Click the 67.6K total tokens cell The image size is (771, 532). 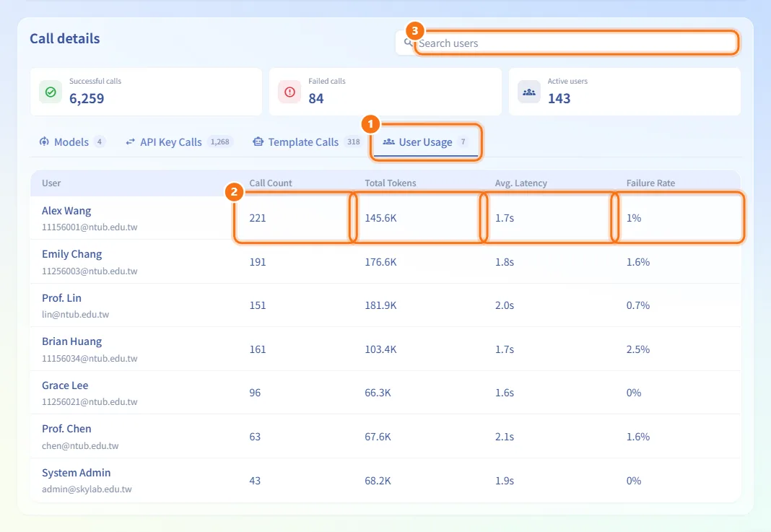(x=378, y=437)
